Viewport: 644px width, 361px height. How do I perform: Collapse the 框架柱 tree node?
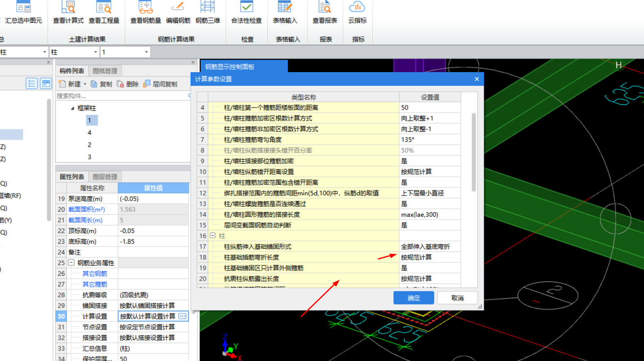click(x=72, y=108)
